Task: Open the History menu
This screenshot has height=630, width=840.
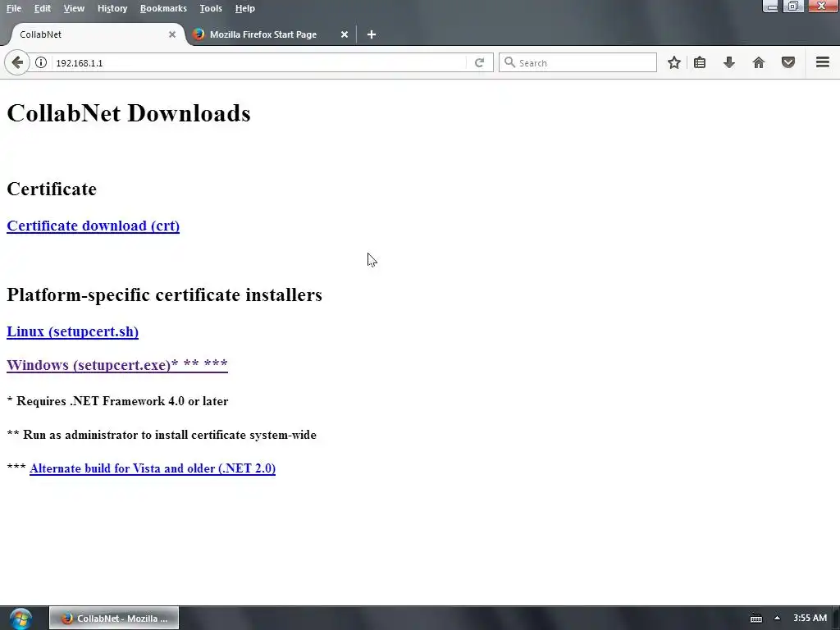Action: click(x=112, y=8)
